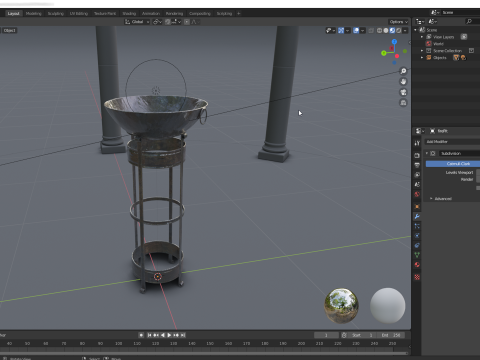
Task: Open viewport shading options dropdown arrow
Action: click(x=405, y=30)
